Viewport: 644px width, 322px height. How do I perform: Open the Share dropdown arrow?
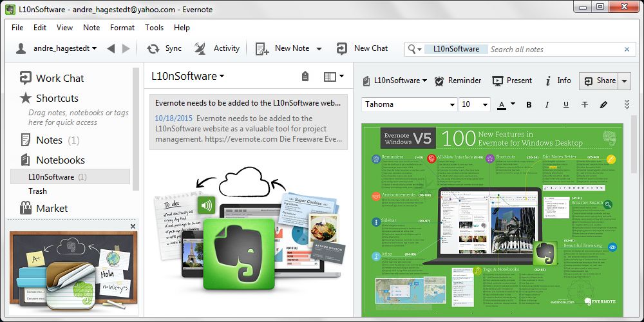coord(624,81)
